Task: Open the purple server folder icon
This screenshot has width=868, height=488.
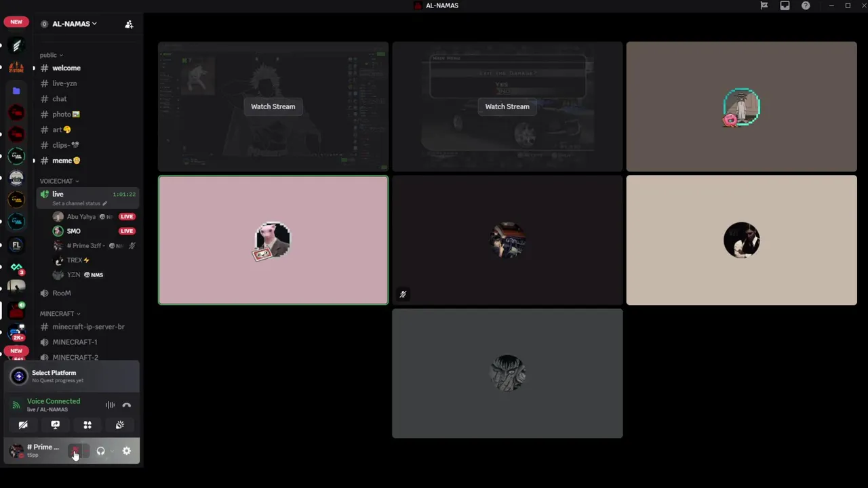Action: click(x=16, y=90)
